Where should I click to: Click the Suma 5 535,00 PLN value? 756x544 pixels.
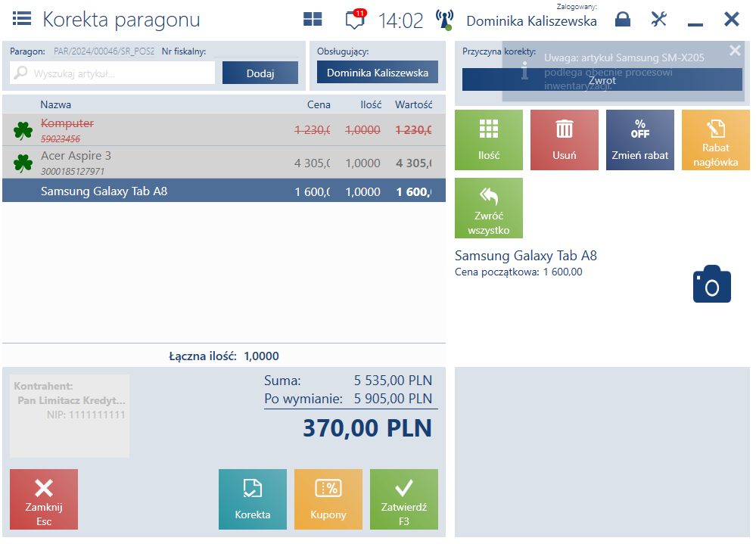click(x=393, y=380)
